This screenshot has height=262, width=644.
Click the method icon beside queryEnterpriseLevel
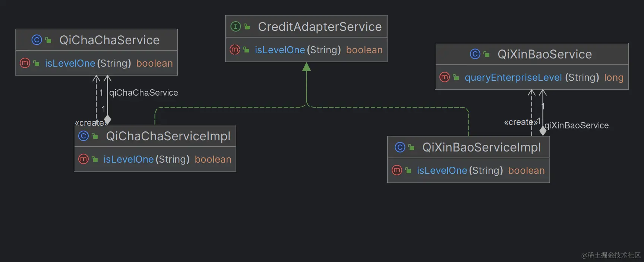pos(444,77)
